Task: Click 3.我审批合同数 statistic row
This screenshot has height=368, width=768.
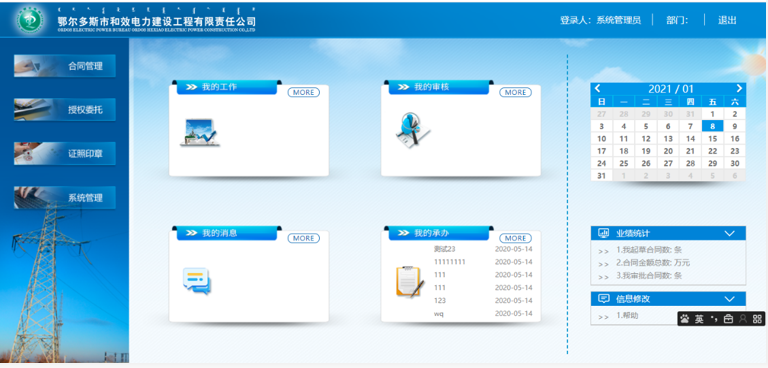Action: point(649,275)
